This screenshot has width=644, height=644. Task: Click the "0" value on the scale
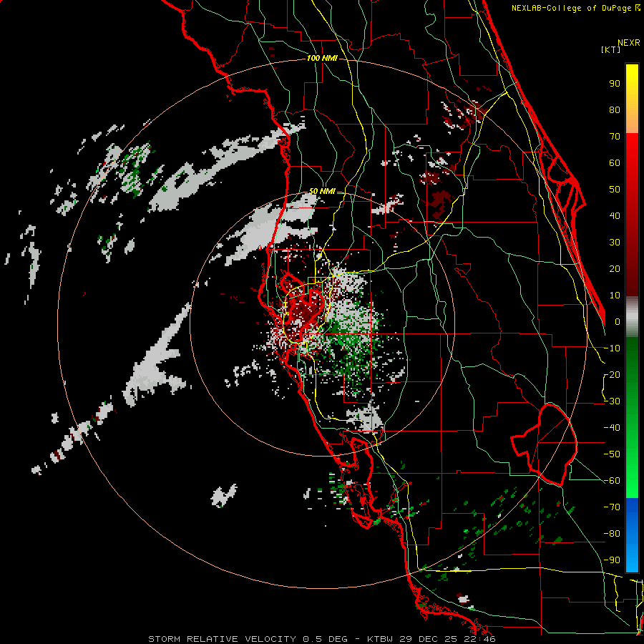point(618,322)
